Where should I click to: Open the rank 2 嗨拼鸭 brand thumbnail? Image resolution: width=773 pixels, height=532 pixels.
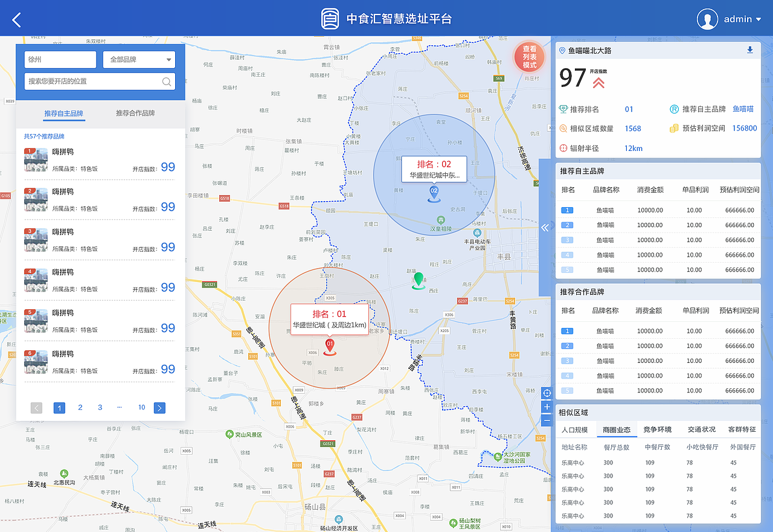point(36,200)
